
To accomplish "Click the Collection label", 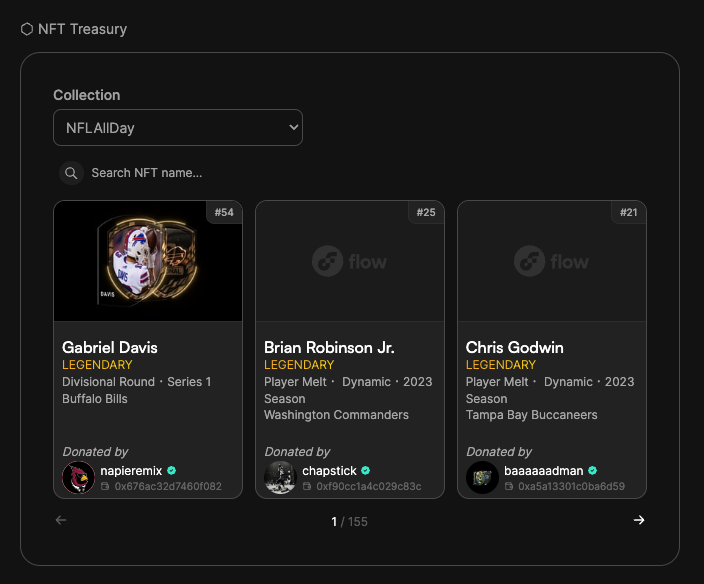I will (x=87, y=95).
